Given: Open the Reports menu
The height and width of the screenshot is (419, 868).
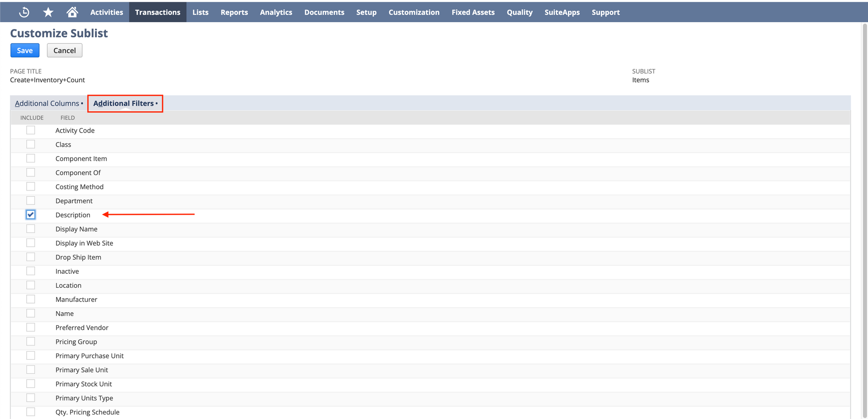Looking at the screenshot, I should (x=234, y=12).
